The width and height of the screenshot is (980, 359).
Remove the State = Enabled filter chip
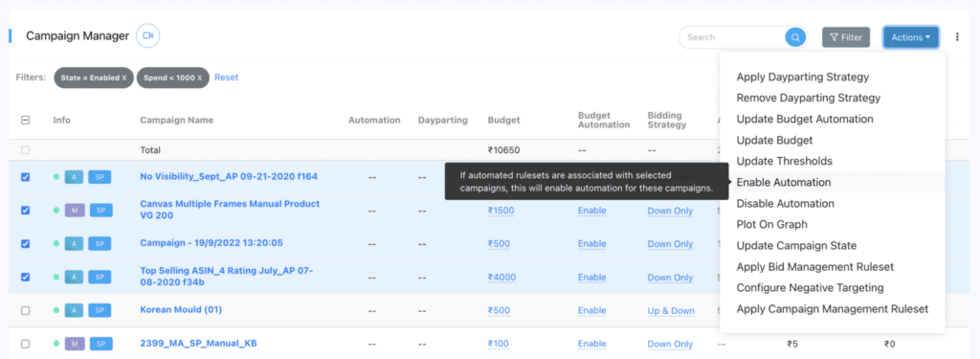(x=124, y=79)
